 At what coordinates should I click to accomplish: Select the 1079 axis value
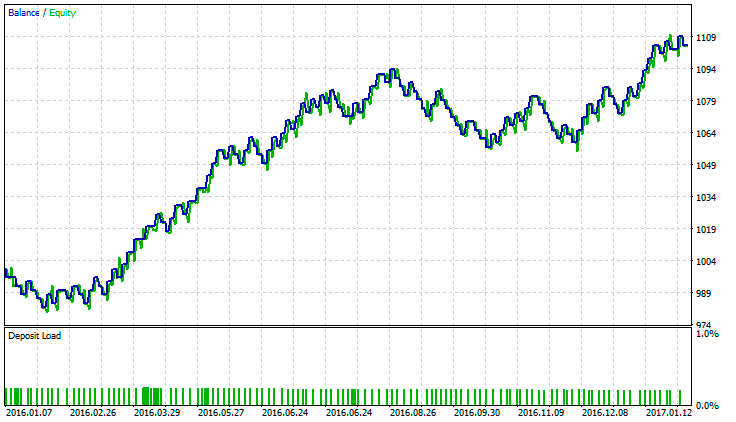[x=706, y=101]
